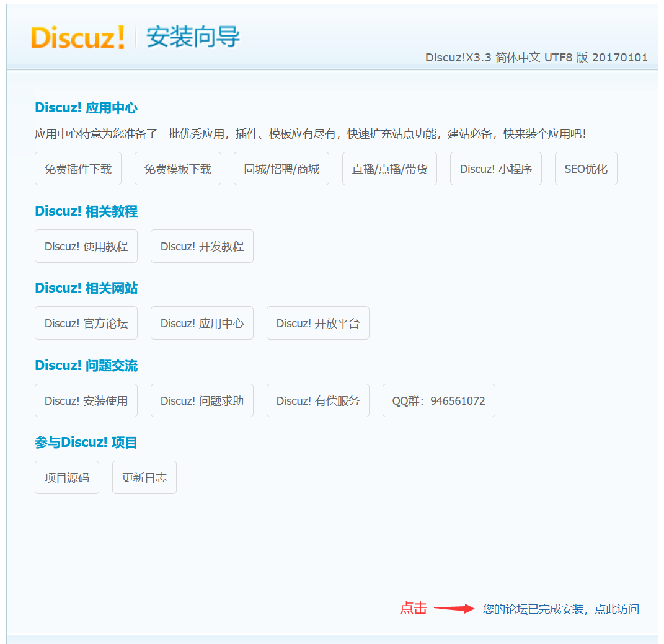Image resolution: width=664 pixels, height=644 pixels.
Task: Open Discuz! 问题求助
Action: [x=202, y=400]
